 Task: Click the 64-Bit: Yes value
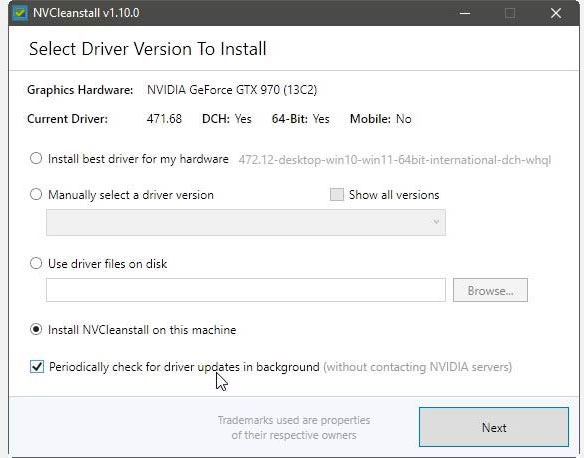(301, 119)
